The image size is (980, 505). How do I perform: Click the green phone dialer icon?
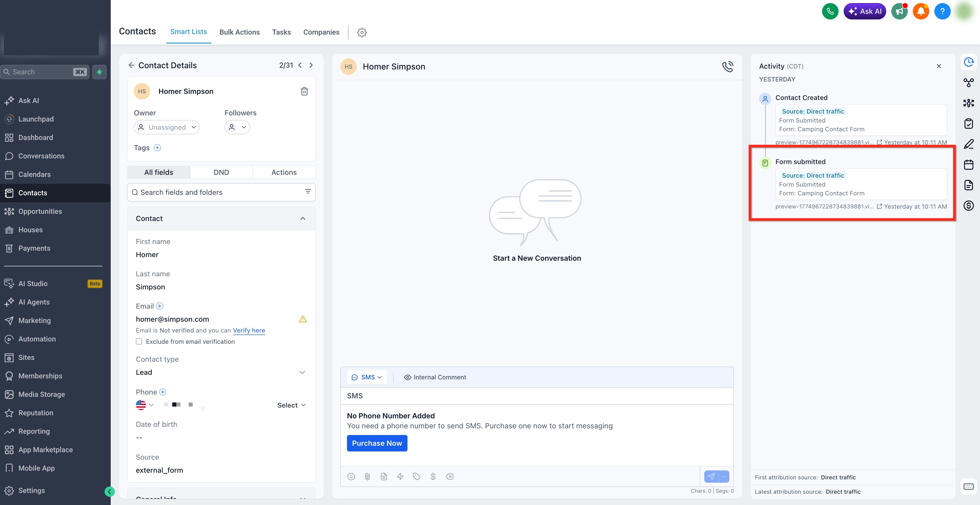[x=830, y=12]
